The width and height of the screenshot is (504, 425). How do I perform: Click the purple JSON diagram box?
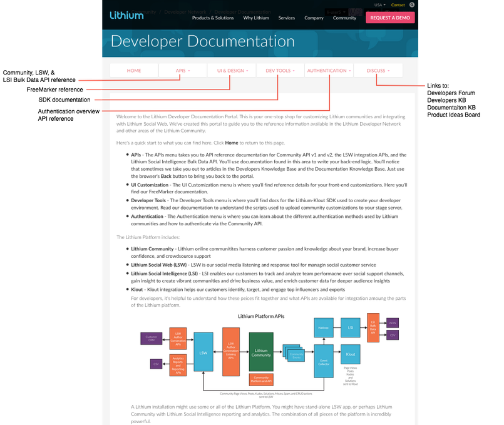[392, 323]
